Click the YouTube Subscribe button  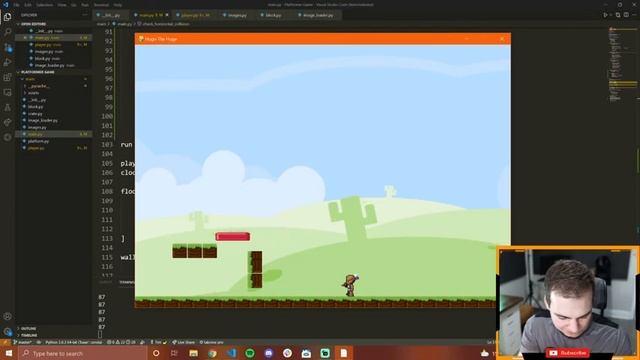click(567, 353)
